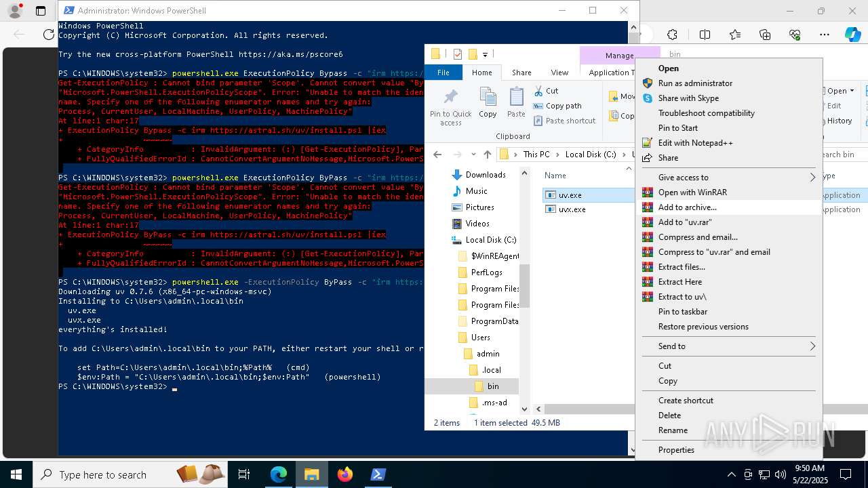
Task: Switch to the Home ribbon tab
Action: click(x=482, y=73)
